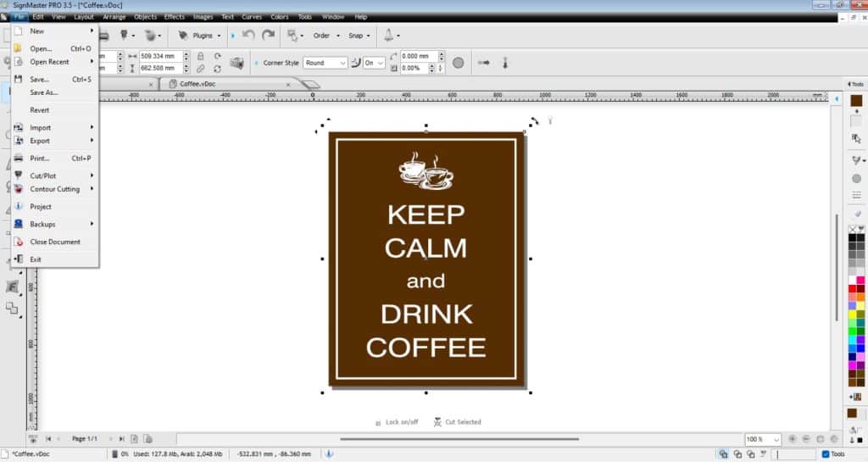The width and height of the screenshot is (868, 462).
Task: Open the 100% zoom level dropdown
Action: 763,439
